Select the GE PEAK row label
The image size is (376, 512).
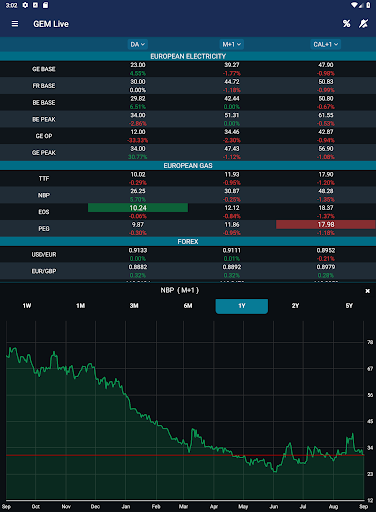(44, 153)
